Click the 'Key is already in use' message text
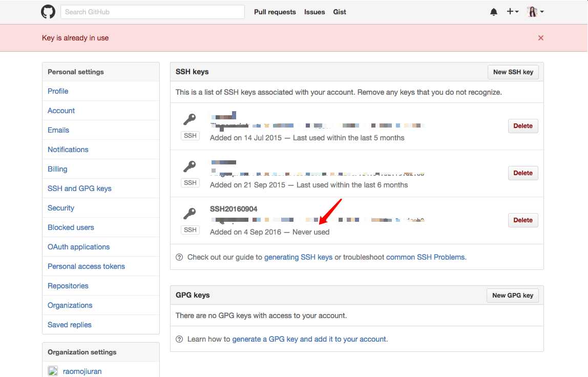Image resolution: width=588 pixels, height=377 pixels. coord(75,38)
